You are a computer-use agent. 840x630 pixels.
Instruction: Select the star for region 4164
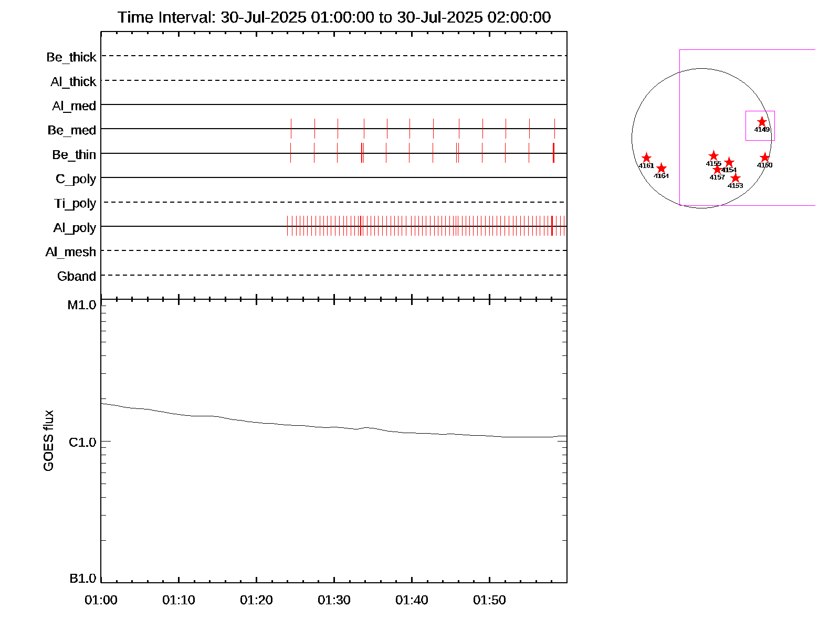click(661, 168)
